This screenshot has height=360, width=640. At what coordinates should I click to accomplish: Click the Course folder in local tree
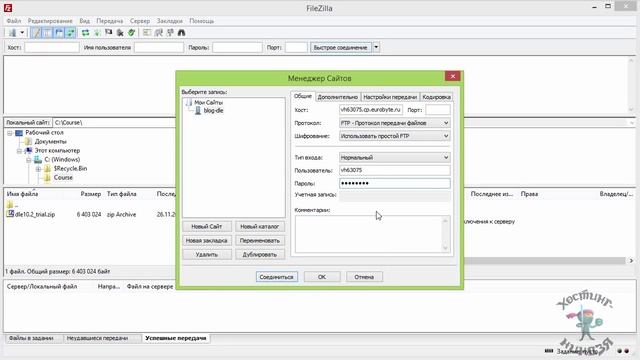click(63, 178)
